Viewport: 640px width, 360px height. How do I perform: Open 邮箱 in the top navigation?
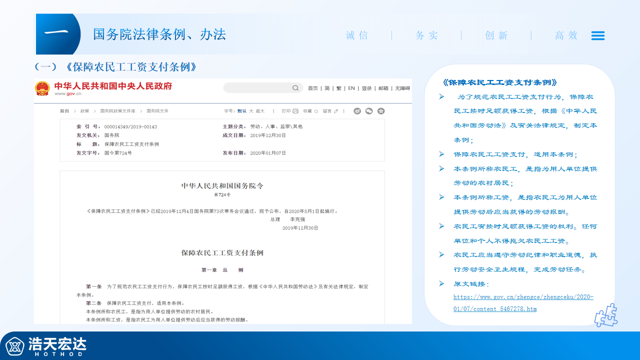[x=383, y=88]
